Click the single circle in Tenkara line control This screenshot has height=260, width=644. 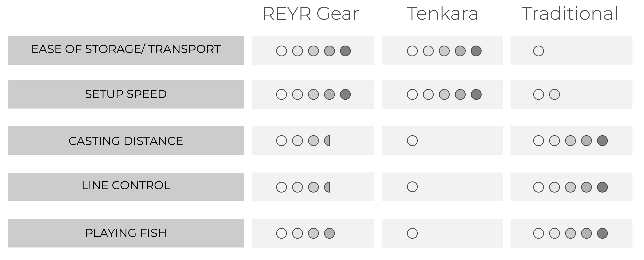[412, 187]
